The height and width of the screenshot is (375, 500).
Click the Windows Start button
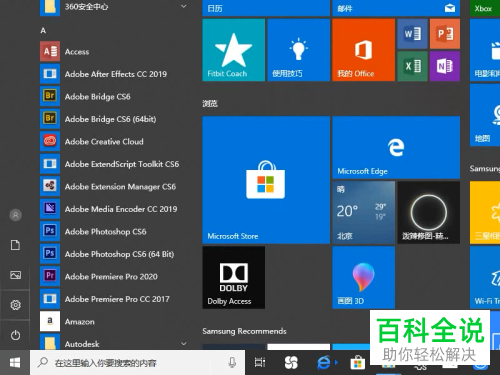click(x=15, y=363)
